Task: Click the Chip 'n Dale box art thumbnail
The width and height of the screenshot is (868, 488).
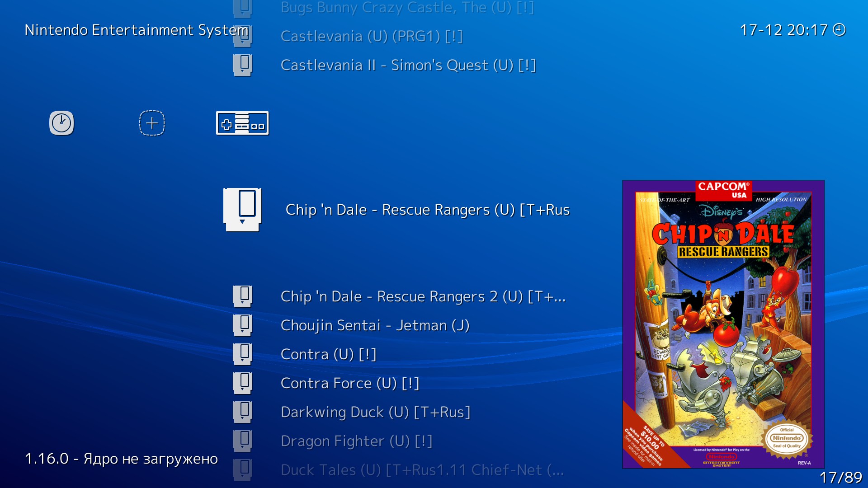Action: click(723, 324)
